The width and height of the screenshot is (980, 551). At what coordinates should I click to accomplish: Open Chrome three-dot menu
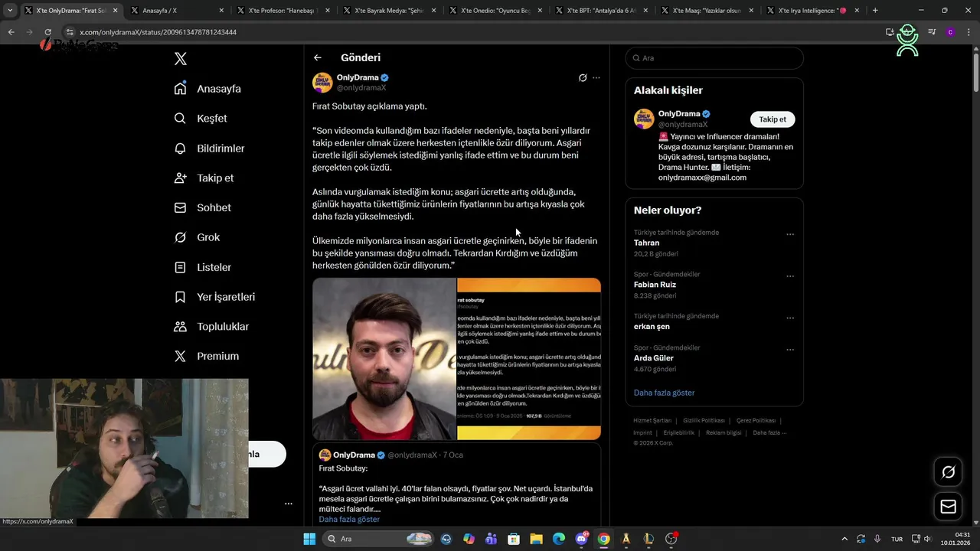click(968, 32)
